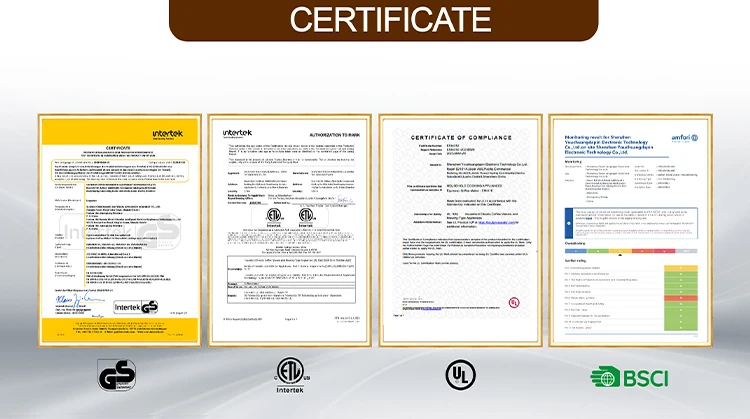Image resolution: width=750 pixels, height=419 pixels.
Task: Click the Shenzhen company headline on amfori report
Action: (609, 144)
